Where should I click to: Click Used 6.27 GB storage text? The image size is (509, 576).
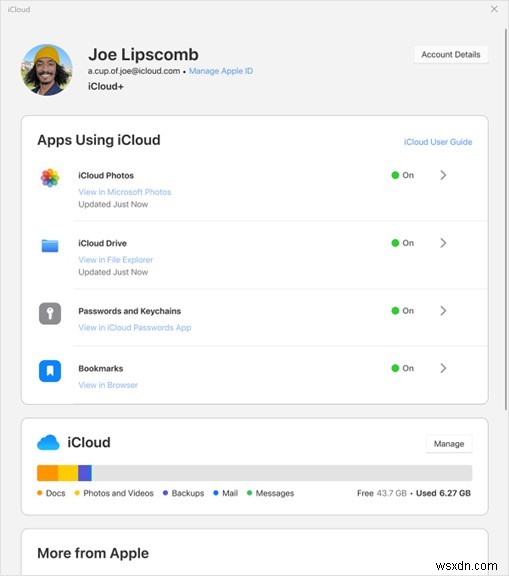click(x=443, y=493)
